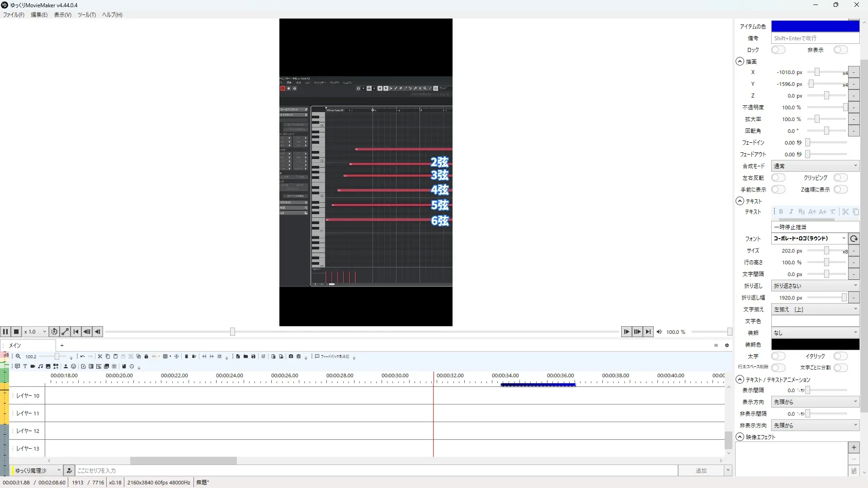Click the stop playback button

[16, 332]
